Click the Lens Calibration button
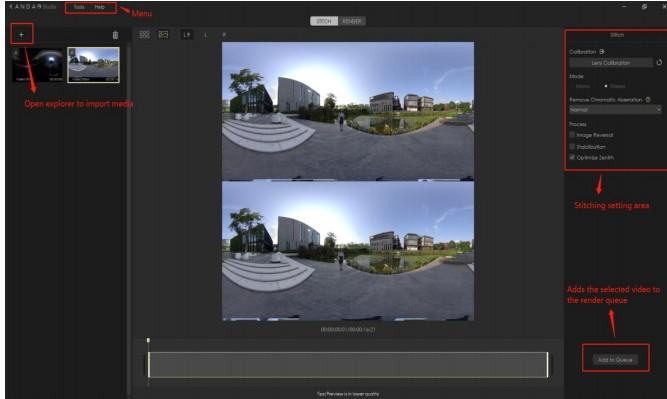This screenshot has width=667, height=399. (x=610, y=63)
